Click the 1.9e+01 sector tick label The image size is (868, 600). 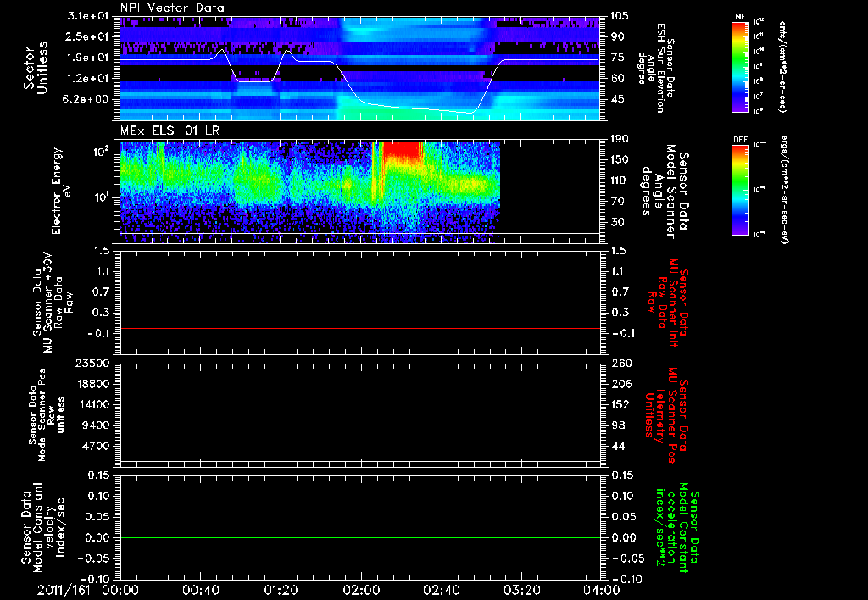88,58
